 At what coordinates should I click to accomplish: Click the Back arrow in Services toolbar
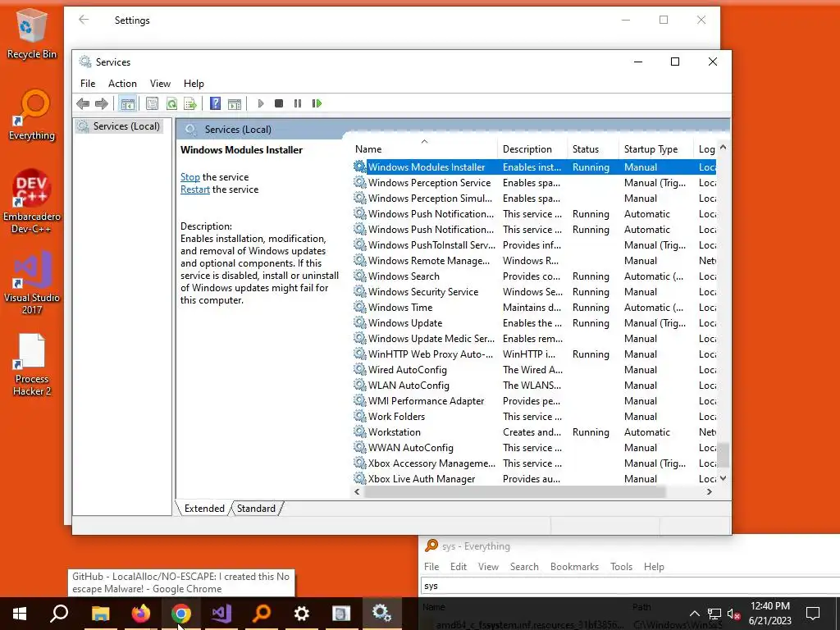coord(83,103)
